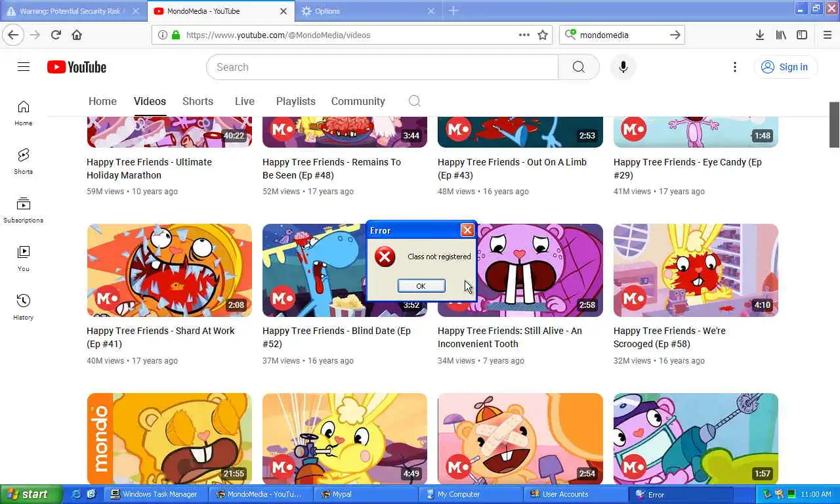Open Shorts in the YouTube sidebar

click(24, 161)
